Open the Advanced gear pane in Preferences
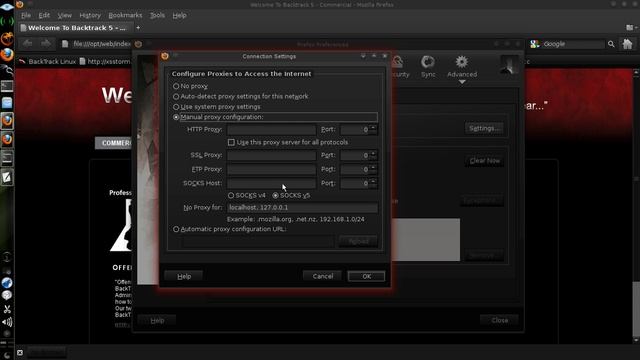Viewport: 640px width, 360px height. (462, 67)
